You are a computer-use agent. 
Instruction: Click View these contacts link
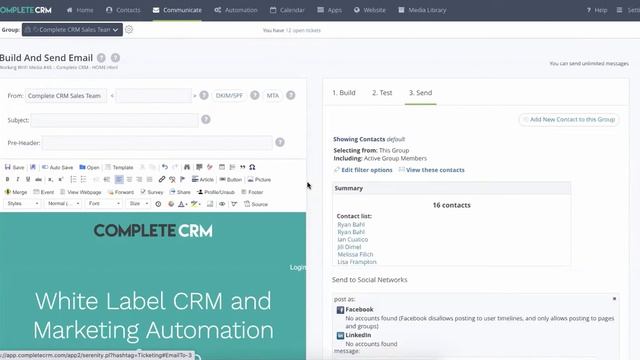click(431, 170)
